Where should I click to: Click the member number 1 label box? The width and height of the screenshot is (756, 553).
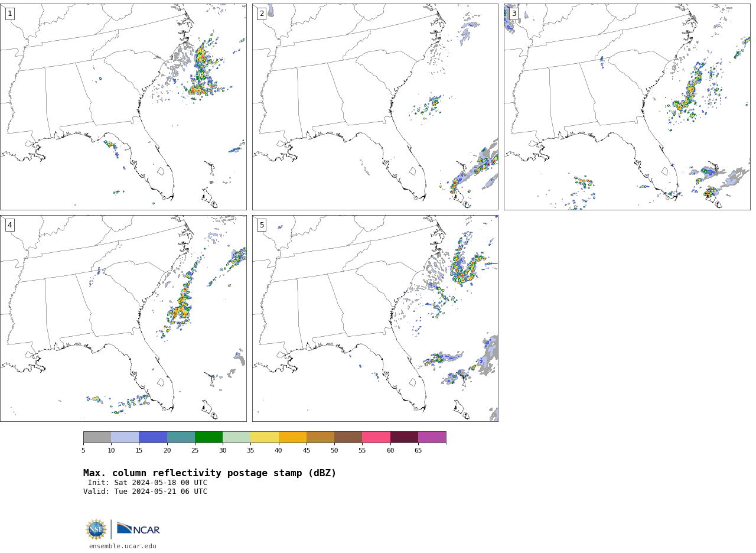(x=9, y=14)
